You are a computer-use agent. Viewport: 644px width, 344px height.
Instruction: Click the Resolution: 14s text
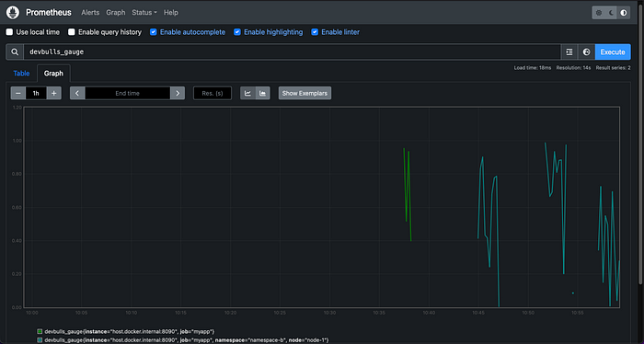pos(573,68)
